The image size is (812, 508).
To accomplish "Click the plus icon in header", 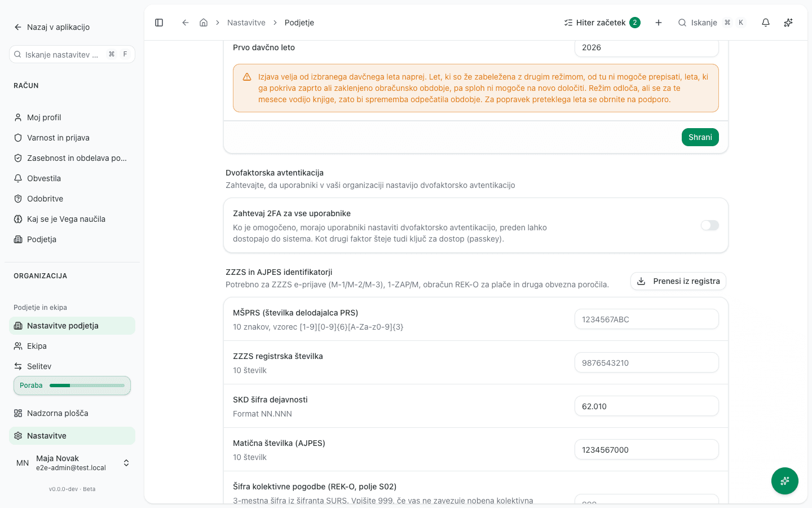I will click(x=659, y=23).
